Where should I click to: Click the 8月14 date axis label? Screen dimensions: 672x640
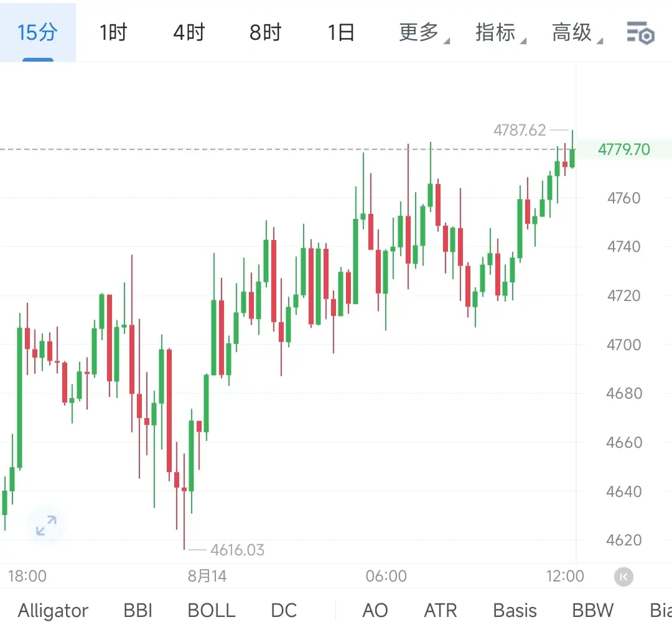[x=207, y=576]
